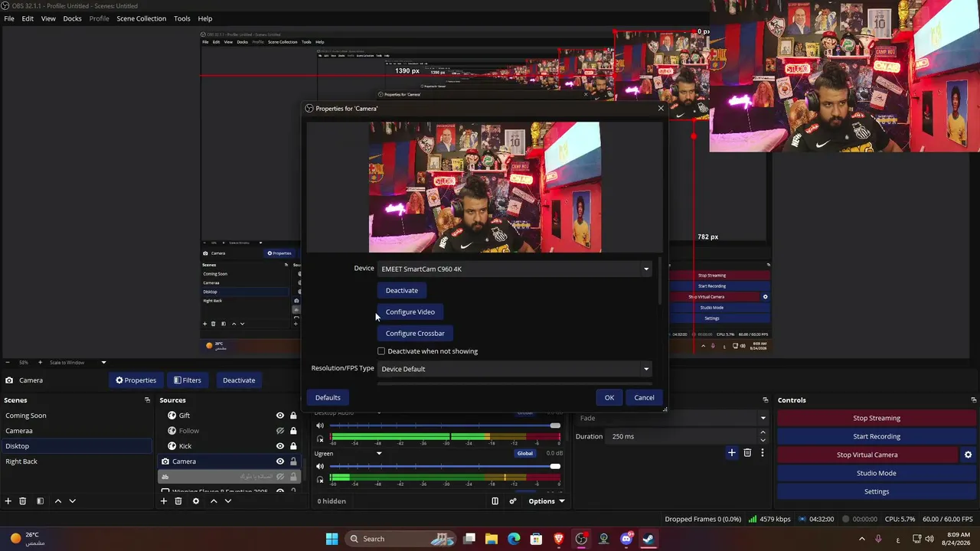
Task: Expand the Ugreen audio source menu
Action: click(x=379, y=454)
